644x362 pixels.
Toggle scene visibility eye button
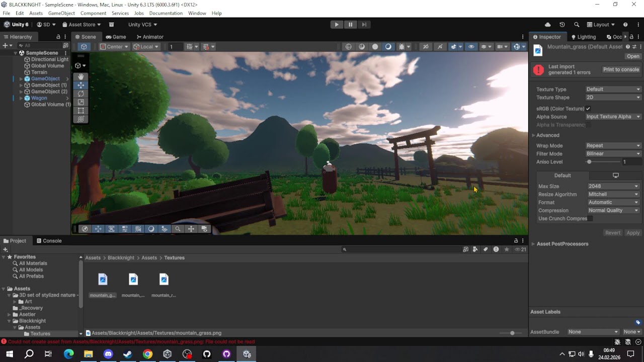point(471,47)
